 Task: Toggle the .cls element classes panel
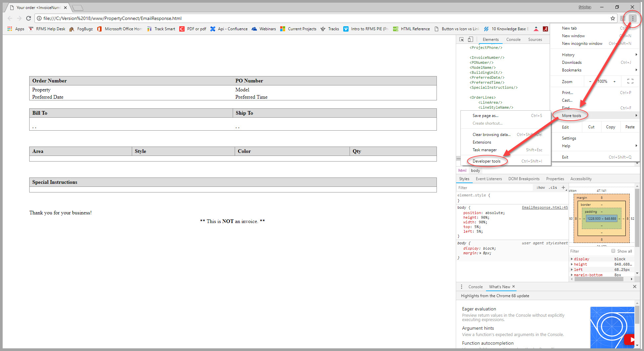(x=553, y=187)
